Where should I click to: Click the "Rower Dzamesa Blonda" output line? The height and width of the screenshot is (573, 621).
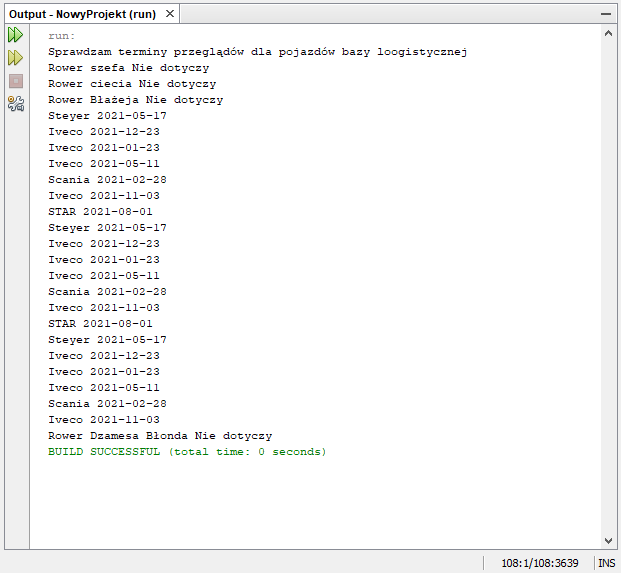(160, 436)
